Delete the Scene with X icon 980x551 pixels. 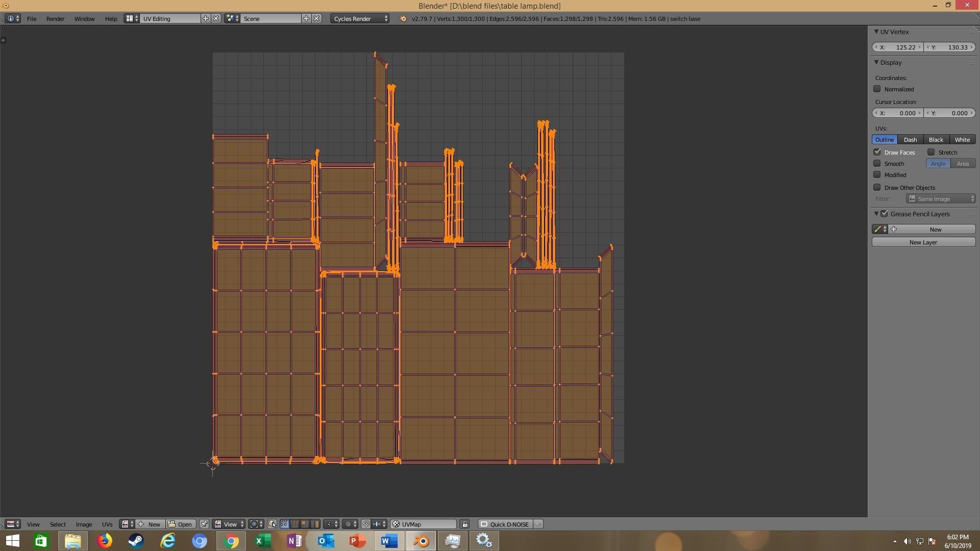point(316,18)
